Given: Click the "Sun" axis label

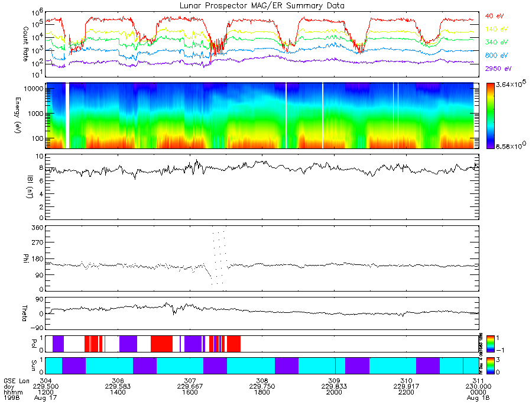Looking at the screenshot, I should (34, 366).
